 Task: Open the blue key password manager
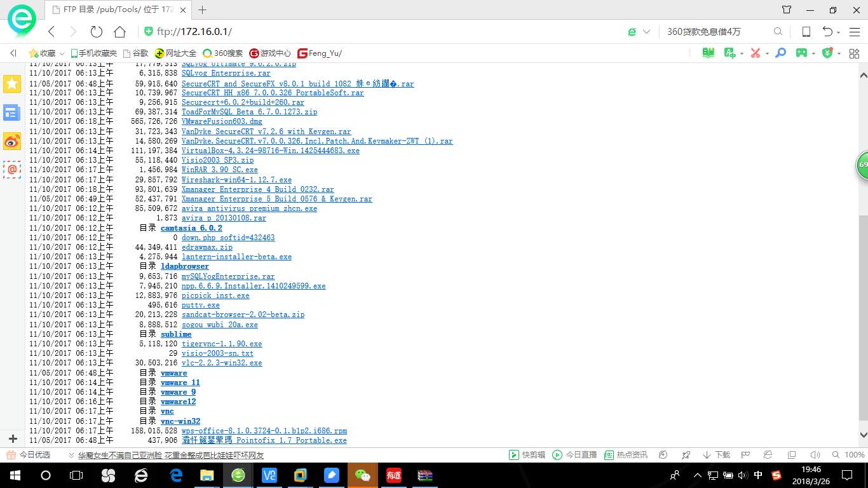pyautogui.click(x=780, y=53)
